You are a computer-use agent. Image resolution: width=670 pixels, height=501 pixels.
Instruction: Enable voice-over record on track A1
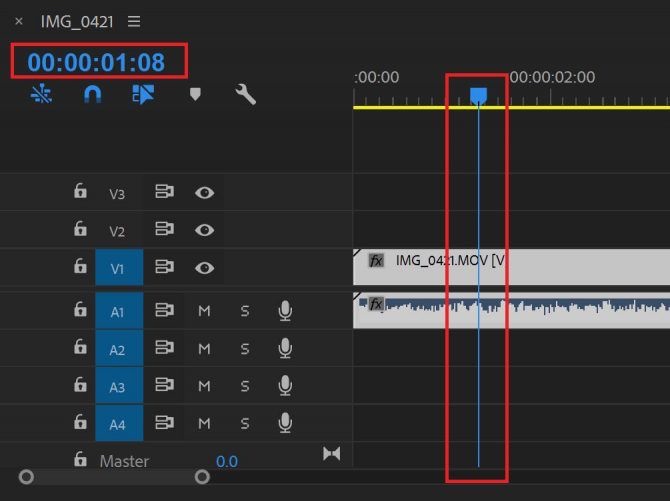pyautogui.click(x=285, y=311)
